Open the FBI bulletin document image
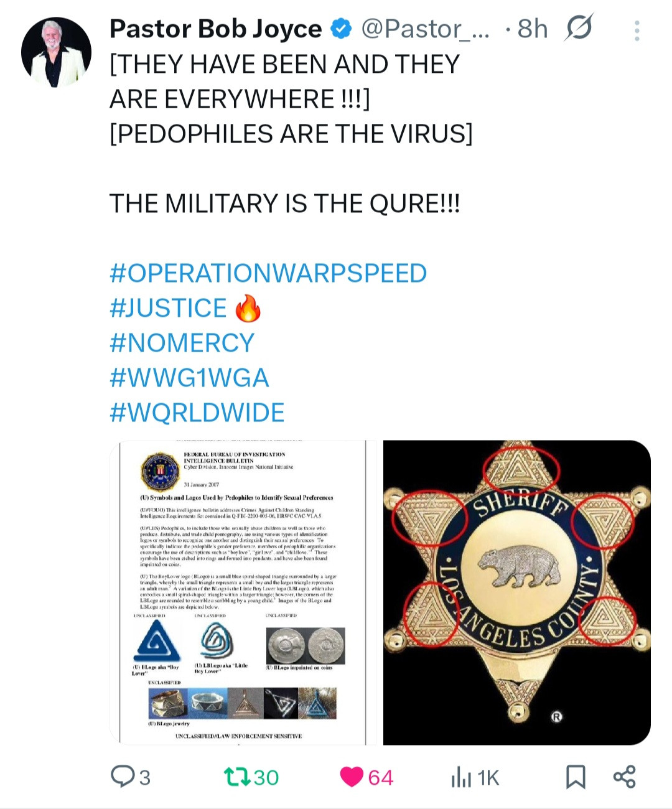 (x=243, y=592)
